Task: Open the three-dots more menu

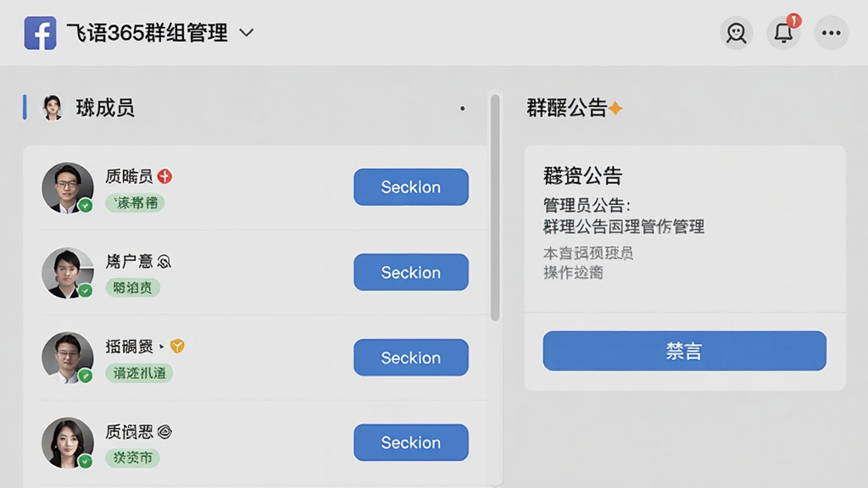Action: pos(831,33)
